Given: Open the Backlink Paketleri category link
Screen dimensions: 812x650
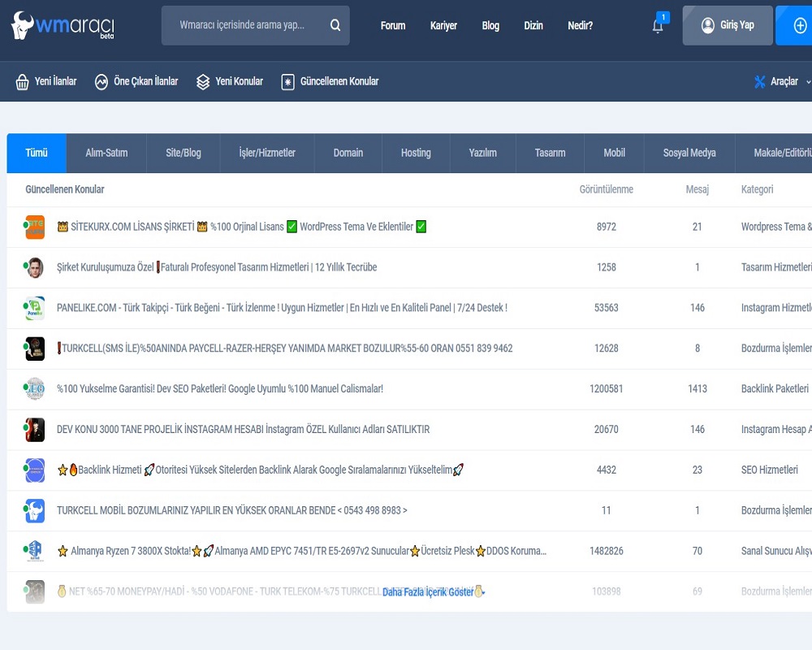Looking at the screenshot, I should [x=775, y=388].
